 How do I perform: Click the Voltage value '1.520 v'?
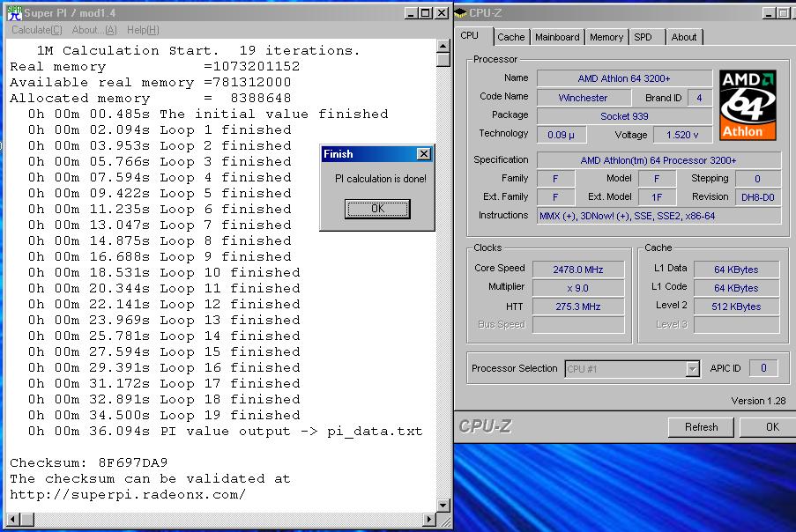click(x=682, y=135)
